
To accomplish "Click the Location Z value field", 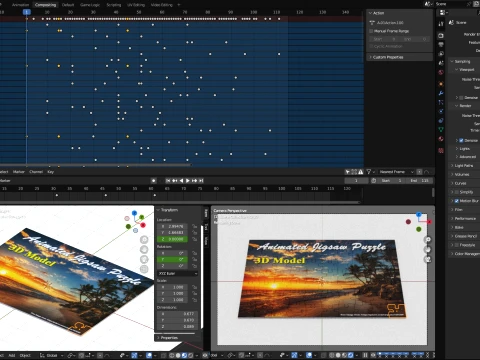I will 173,239.
